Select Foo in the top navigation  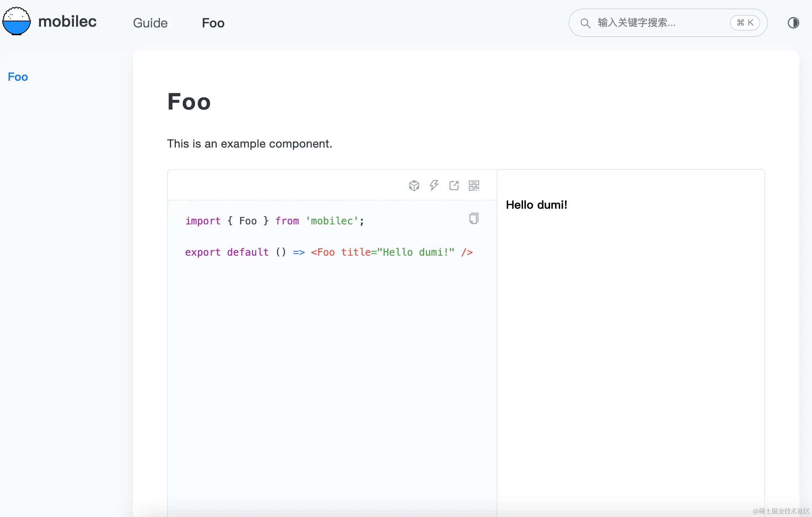(x=213, y=23)
